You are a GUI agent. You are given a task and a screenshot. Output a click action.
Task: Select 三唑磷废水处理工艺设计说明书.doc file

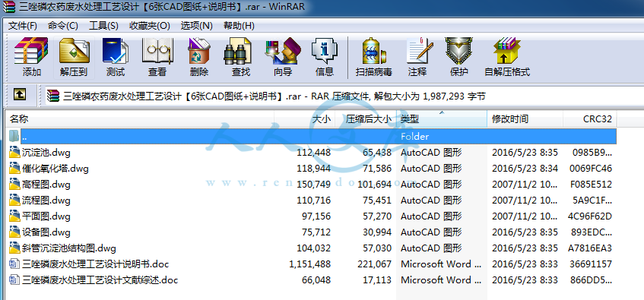312,264
